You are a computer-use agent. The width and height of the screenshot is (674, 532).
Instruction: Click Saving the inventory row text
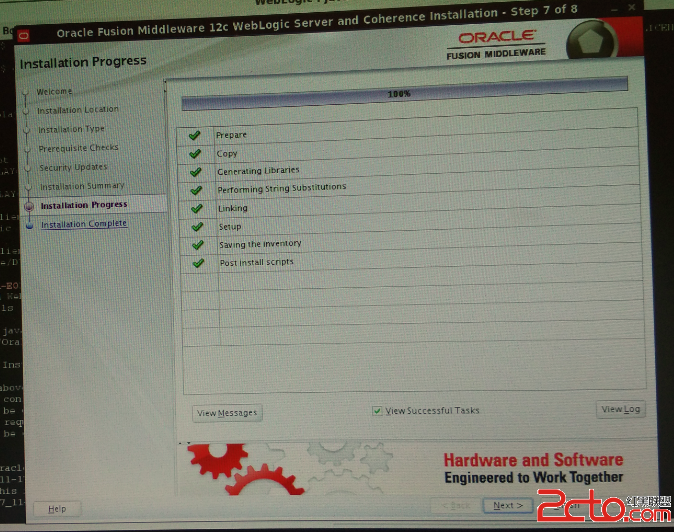coord(260,244)
